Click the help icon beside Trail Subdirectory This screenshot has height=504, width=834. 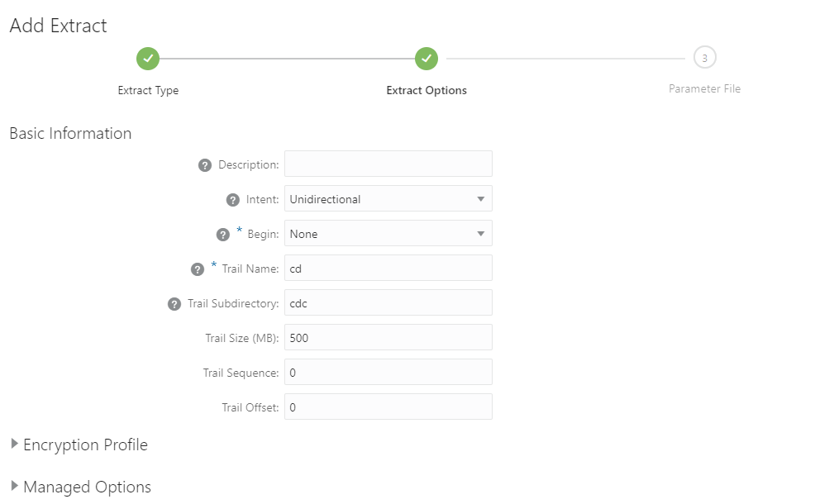pos(174,304)
